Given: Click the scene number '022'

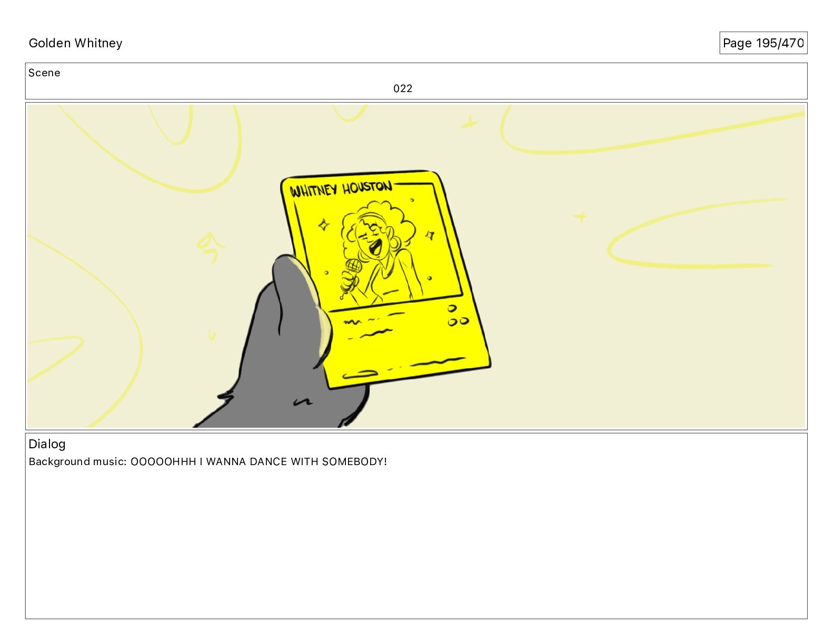Looking at the screenshot, I should (x=403, y=88).
